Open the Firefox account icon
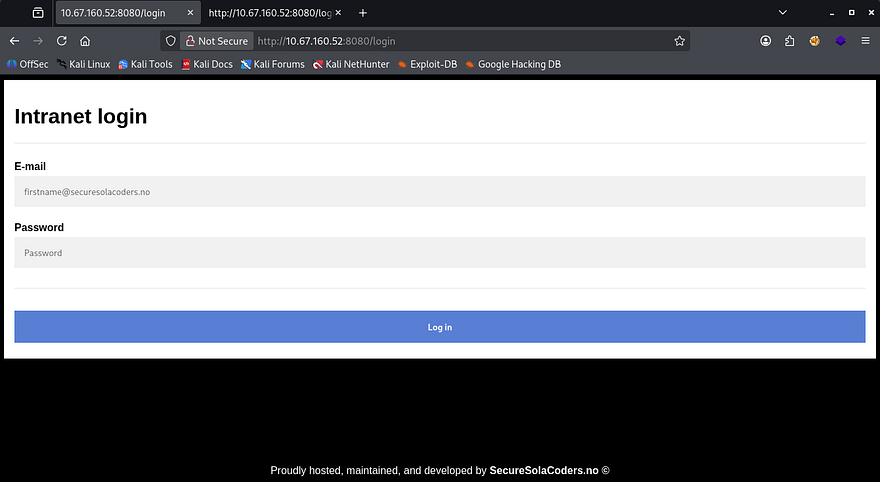 (766, 41)
